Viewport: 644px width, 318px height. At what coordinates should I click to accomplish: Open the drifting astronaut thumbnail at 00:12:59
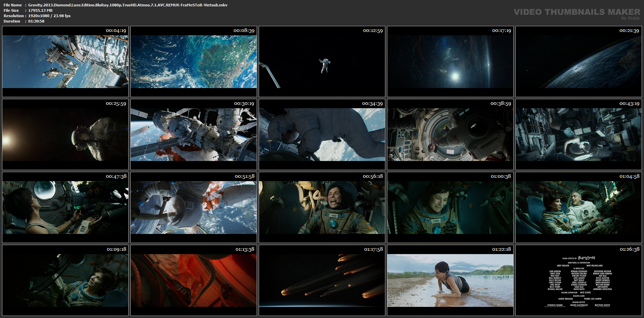(x=322, y=62)
